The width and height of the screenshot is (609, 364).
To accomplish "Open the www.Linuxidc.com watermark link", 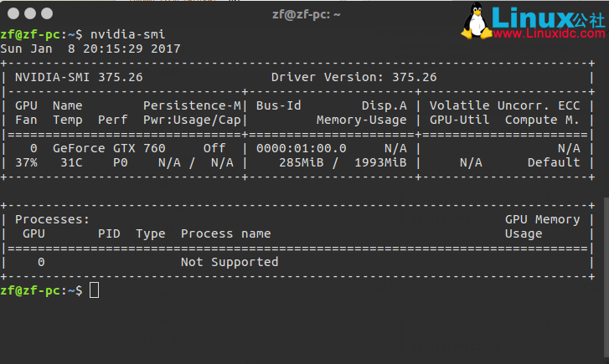I will point(548,36).
